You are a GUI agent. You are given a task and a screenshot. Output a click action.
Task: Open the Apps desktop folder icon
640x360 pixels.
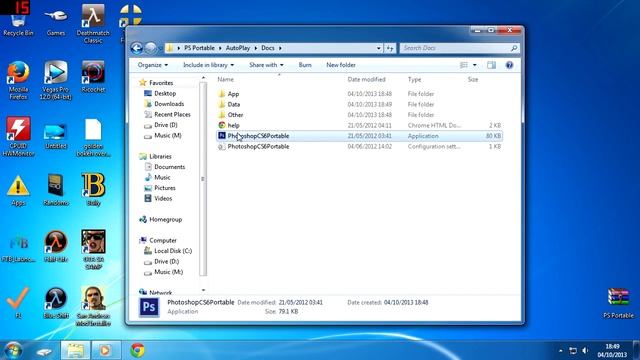[x=18, y=190]
